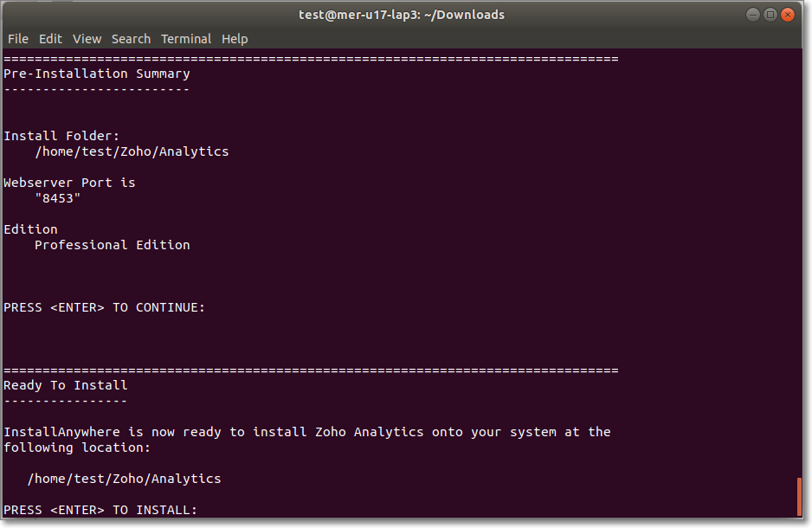The image size is (812, 528).
Task: Open the File menu
Action: click(18, 39)
